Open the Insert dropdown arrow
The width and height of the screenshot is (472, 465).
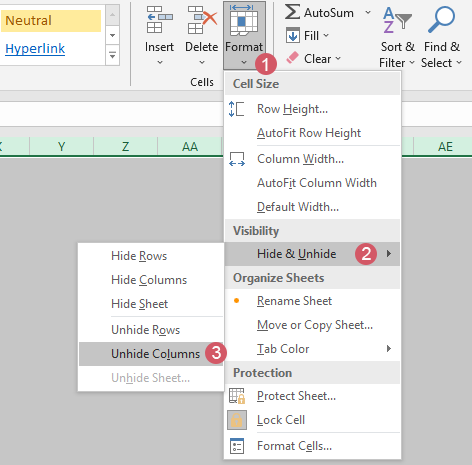160,62
